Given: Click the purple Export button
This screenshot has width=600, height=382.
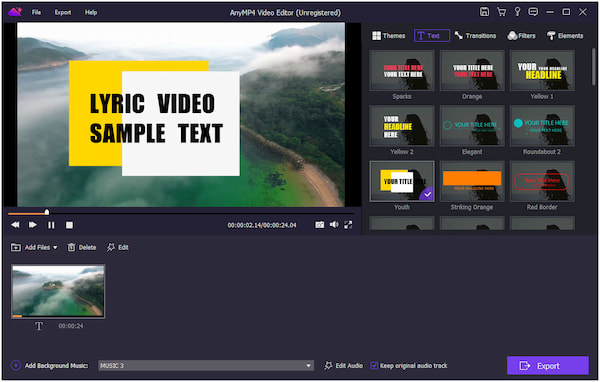Looking at the screenshot, I should click(548, 366).
